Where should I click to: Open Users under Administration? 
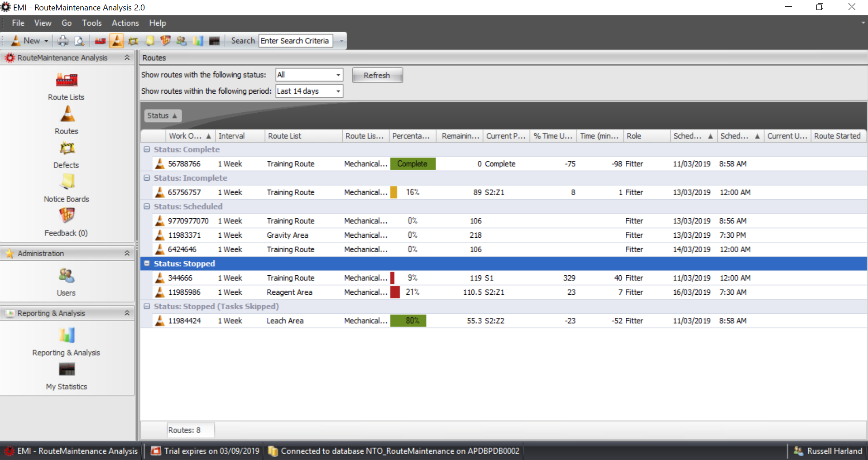pyautogui.click(x=67, y=282)
